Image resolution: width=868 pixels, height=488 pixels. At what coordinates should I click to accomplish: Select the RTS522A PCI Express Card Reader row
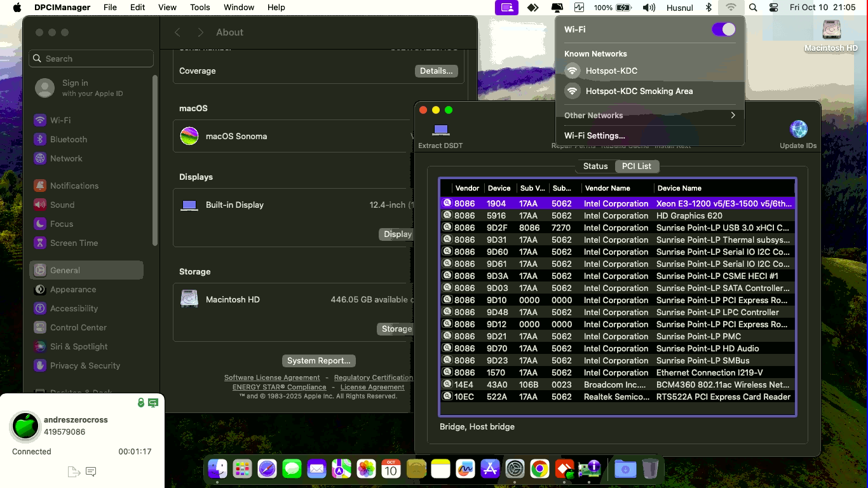tap(617, 396)
